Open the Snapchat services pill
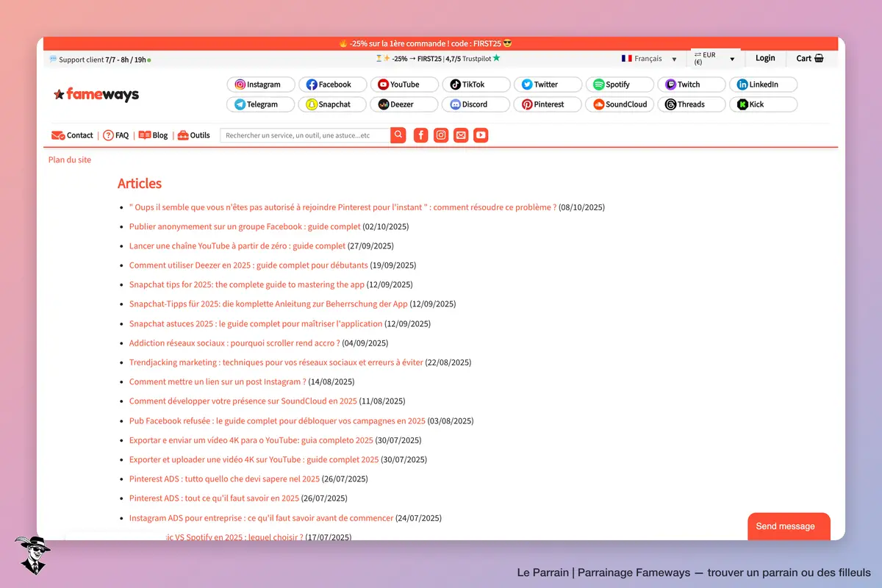This screenshot has height=588, width=882. (332, 104)
